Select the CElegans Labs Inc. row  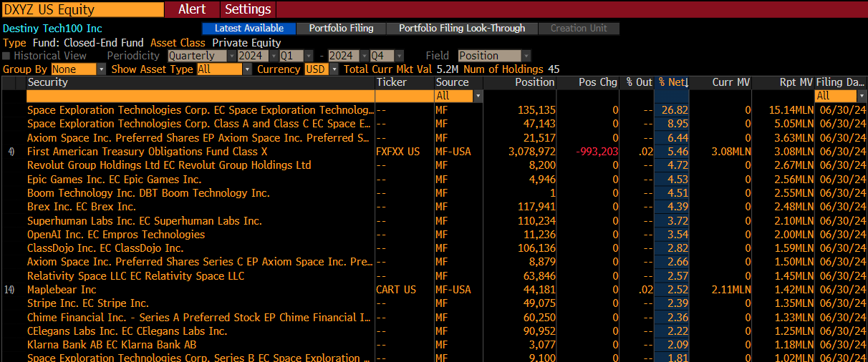pyautogui.click(x=433, y=331)
